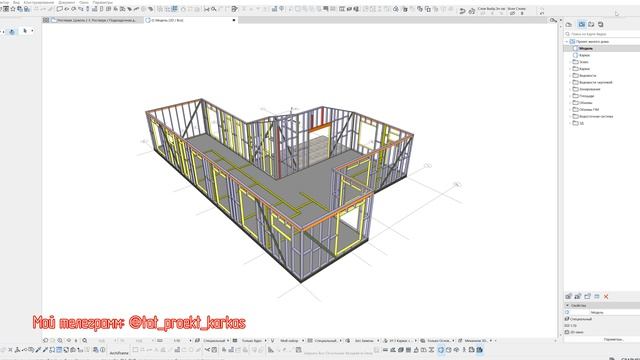Select the '3Д' folder
Image resolution: width=640 pixels, height=360 pixels.
pyautogui.click(x=582, y=123)
